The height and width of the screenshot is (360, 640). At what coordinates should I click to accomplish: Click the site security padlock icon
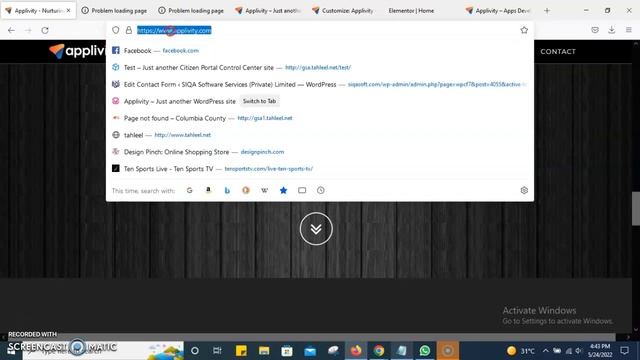(129, 30)
